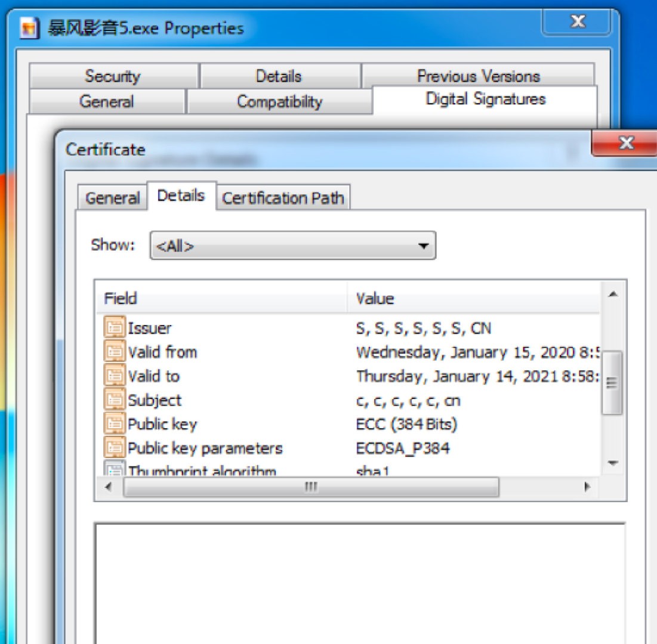Click the Thumbprint algorithm field icon
Image resolution: width=657 pixels, height=644 pixels.
[114, 469]
